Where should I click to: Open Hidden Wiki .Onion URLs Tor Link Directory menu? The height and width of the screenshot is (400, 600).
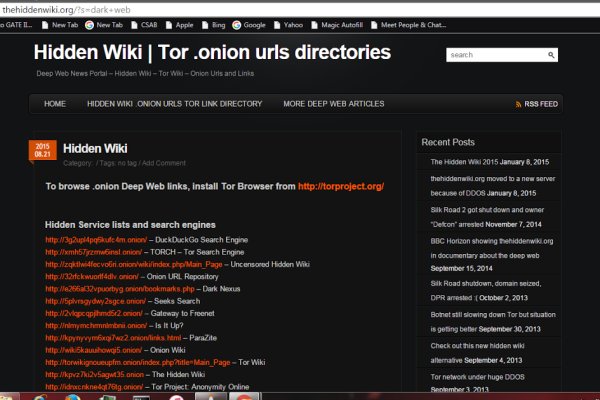pos(174,104)
